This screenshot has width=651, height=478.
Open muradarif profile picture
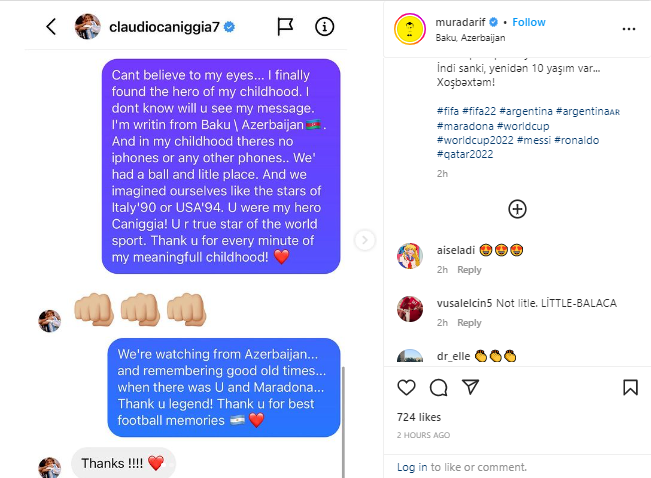coord(410,29)
